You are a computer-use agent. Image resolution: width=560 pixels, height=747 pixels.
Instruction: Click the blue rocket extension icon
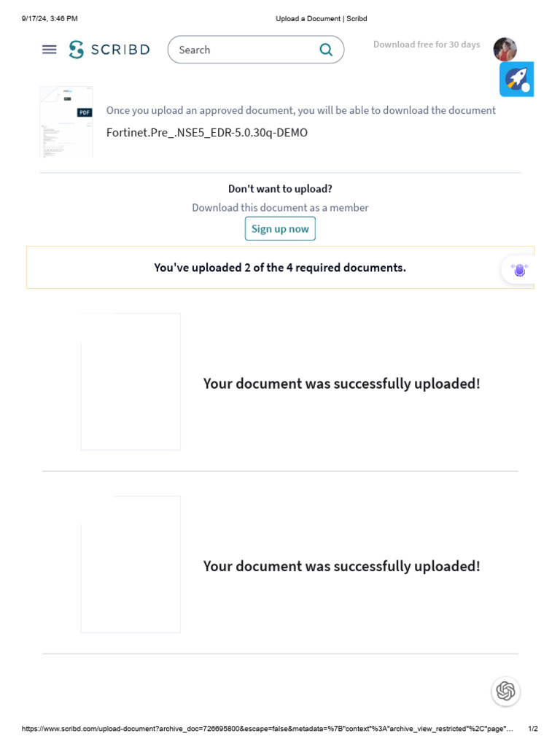point(516,80)
